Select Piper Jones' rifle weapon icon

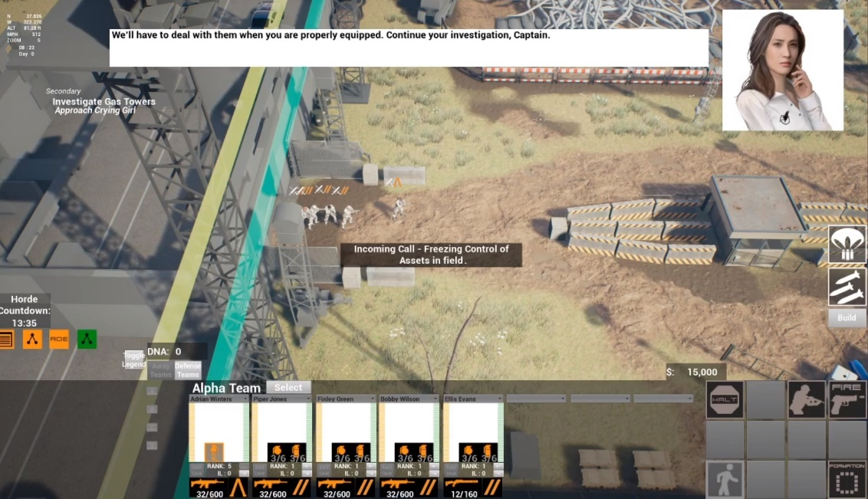(271, 488)
